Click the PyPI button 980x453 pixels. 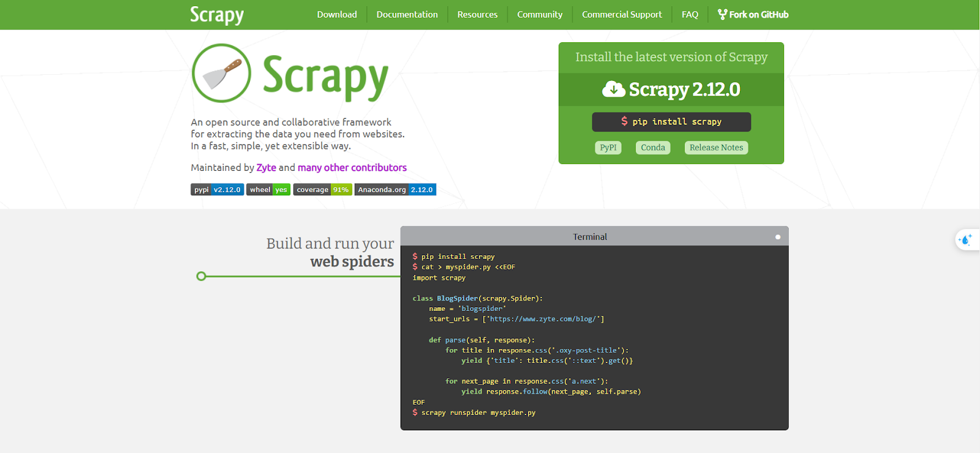tap(608, 148)
